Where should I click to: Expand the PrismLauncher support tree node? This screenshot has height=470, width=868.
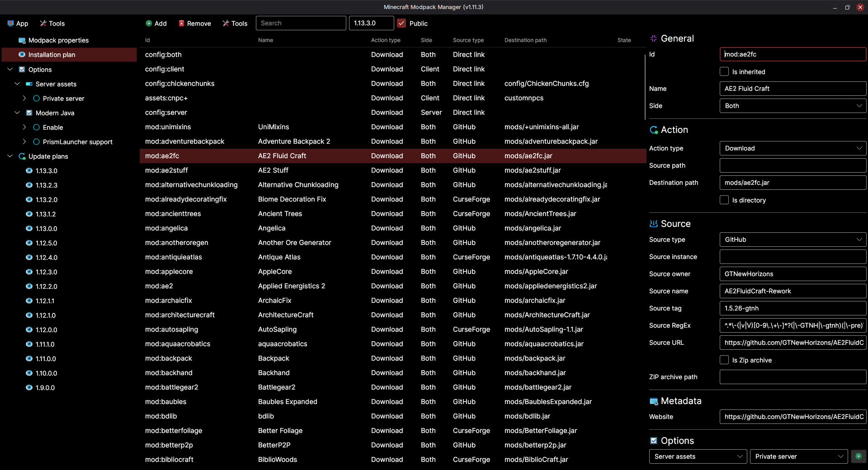(x=24, y=142)
